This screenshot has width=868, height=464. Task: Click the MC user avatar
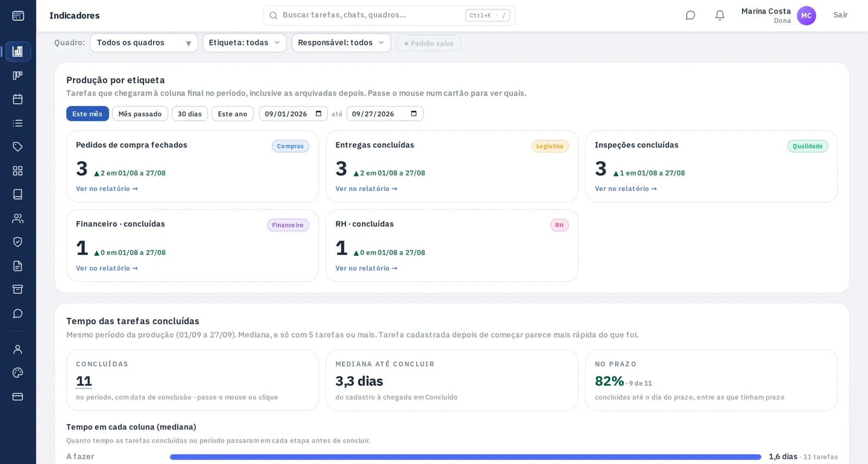click(806, 16)
